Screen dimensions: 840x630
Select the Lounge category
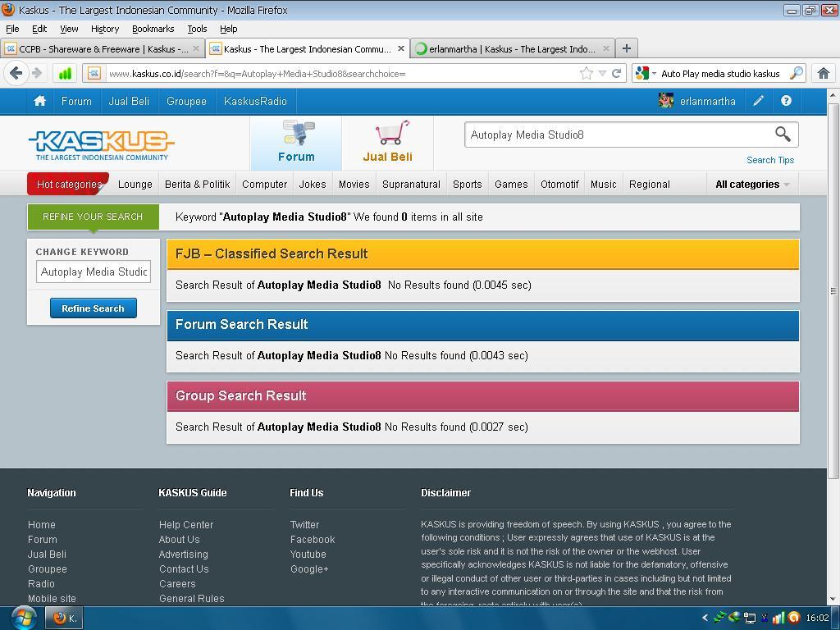coord(135,185)
